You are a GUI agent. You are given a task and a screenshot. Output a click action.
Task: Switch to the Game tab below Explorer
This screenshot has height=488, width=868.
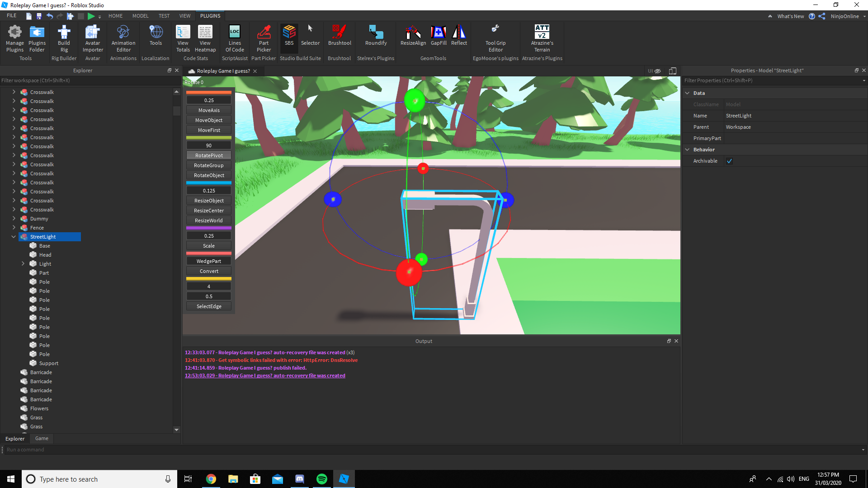[x=42, y=439]
